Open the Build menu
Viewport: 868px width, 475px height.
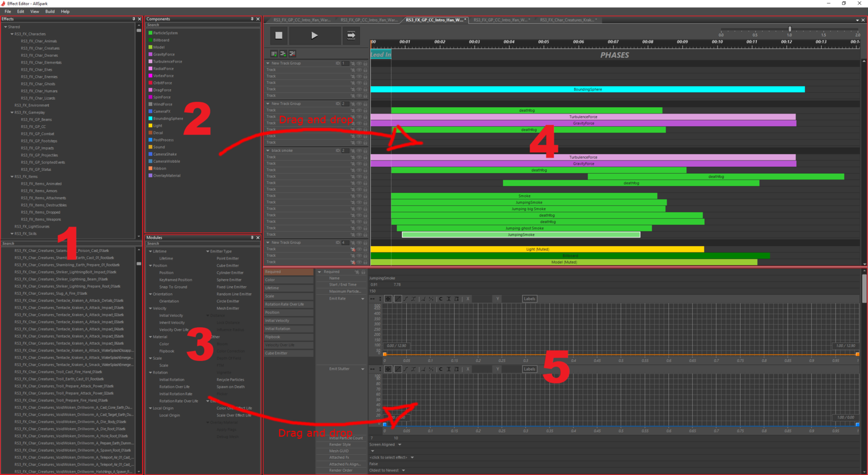tap(49, 11)
